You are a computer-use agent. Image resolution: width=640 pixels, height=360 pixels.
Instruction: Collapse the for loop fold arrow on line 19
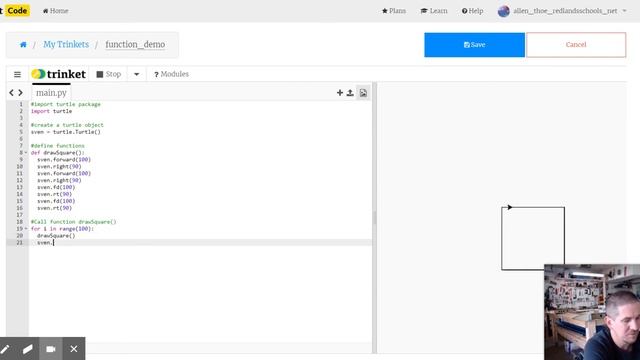pos(26,229)
